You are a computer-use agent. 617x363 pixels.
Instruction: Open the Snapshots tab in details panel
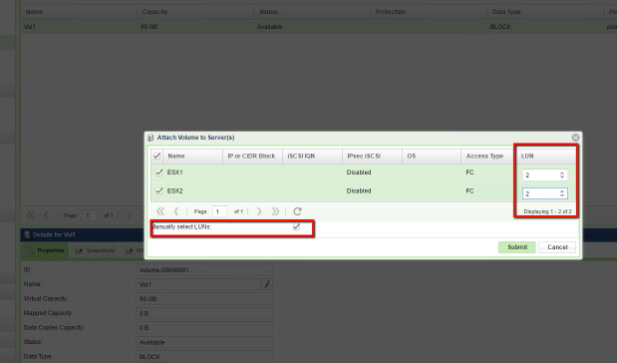click(95, 251)
